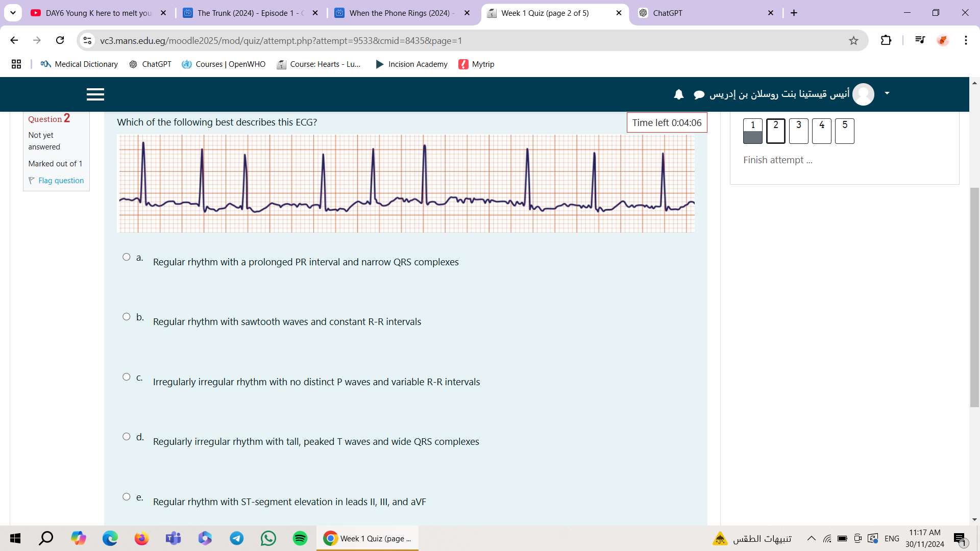Open Microsoft Teams from the taskbar
Viewport: 980px width, 551px height.
[x=173, y=538]
